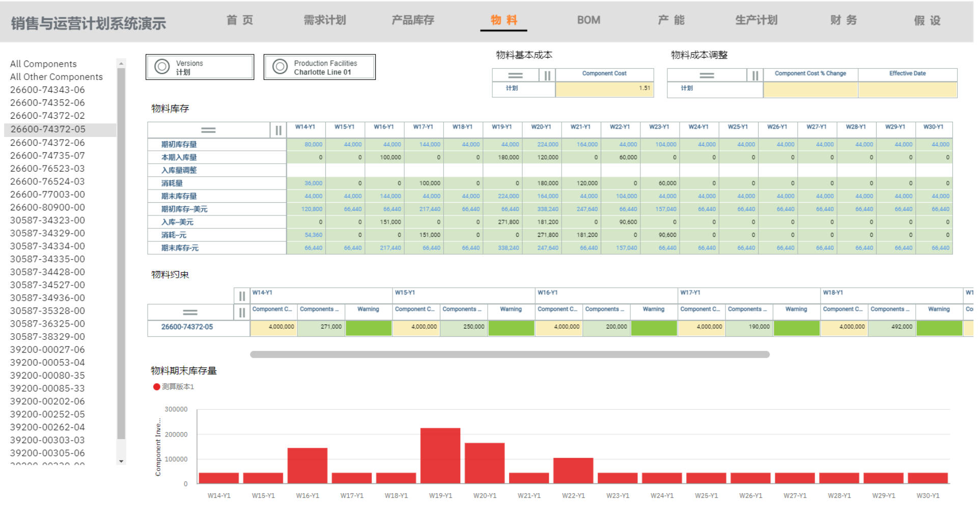Select All Other Components entry

pos(56,77)
